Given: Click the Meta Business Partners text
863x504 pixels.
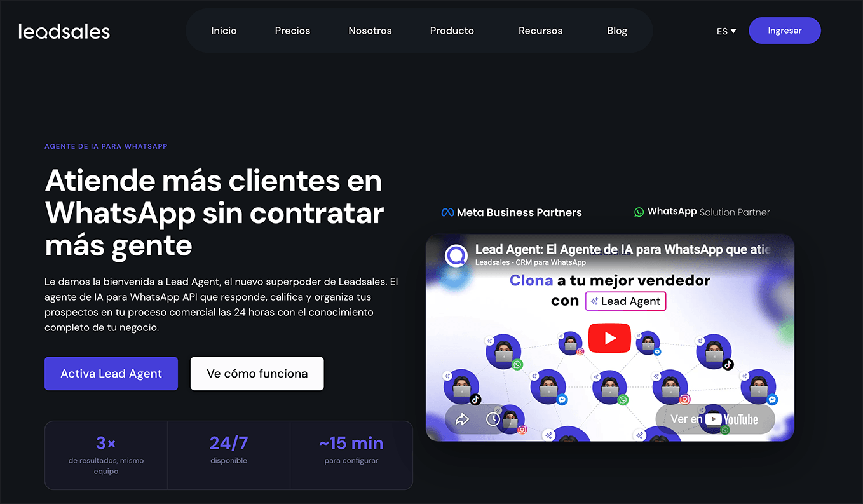Looking at the screenshot, I should [519, 212].
